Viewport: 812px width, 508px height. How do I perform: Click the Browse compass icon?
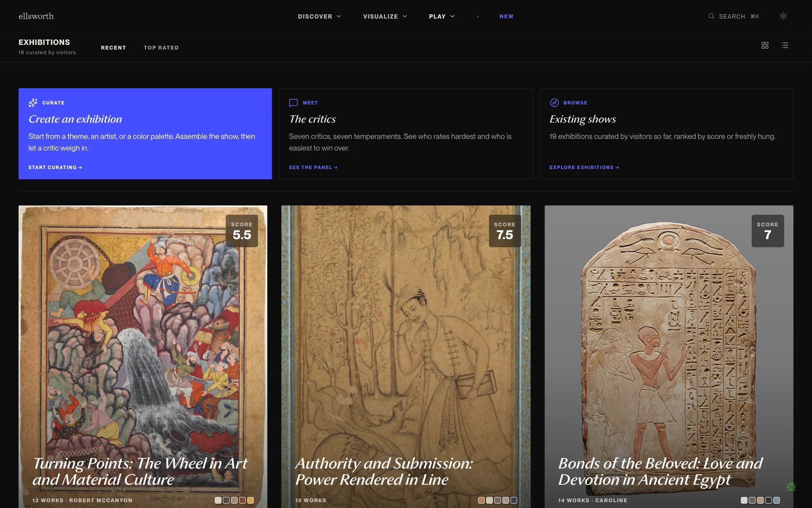click(554, 103)
